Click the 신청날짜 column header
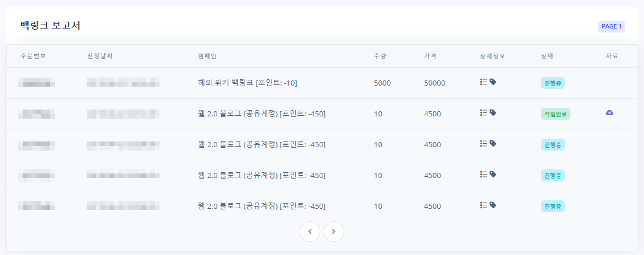The image size is (644, 255). click(100, 56)
